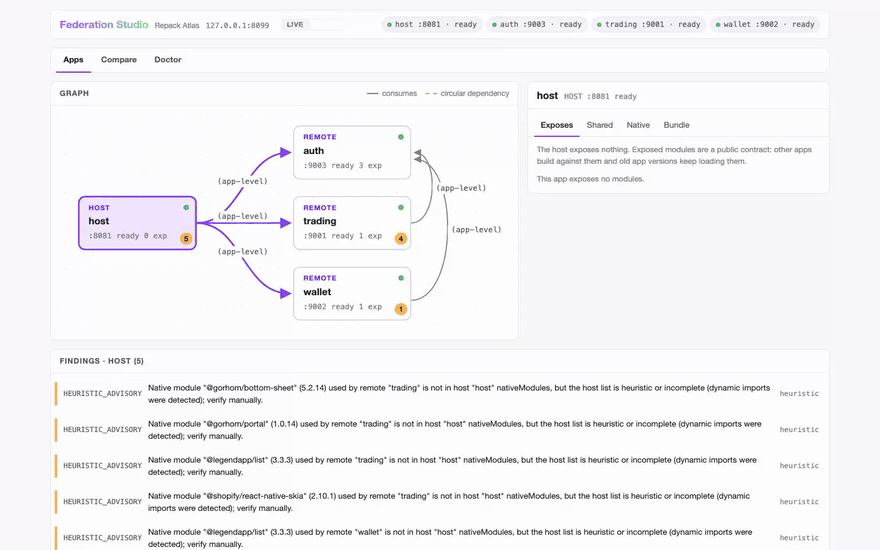Click heuristic tag on bottom-sheet finding
The width and height of the screenshot is (880, 550).
(x=799, y=393)
